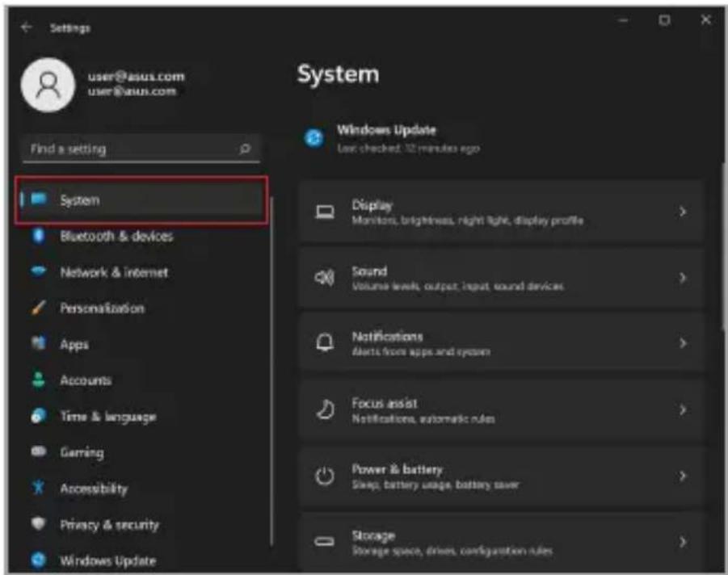Click the Display laptop icon
The image size is (728, 575).
[x=325, y=212]
